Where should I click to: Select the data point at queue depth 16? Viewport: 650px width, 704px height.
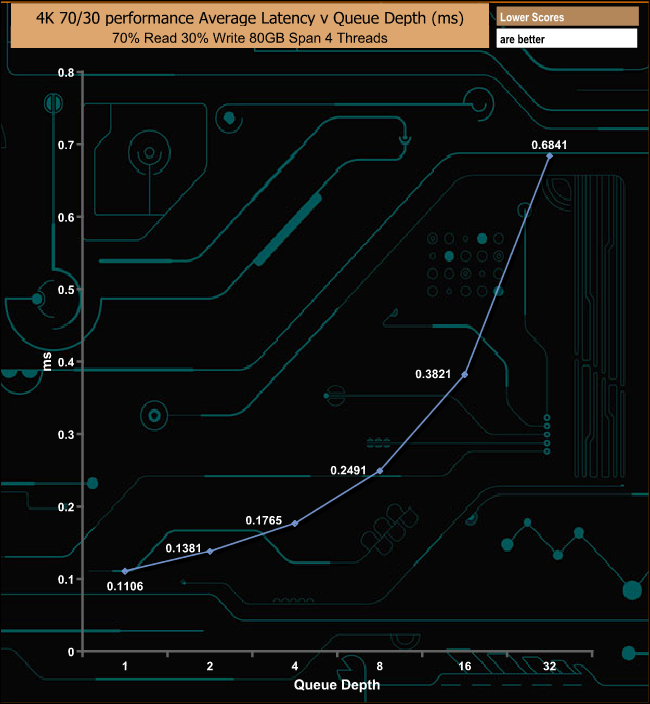[465, 374]
